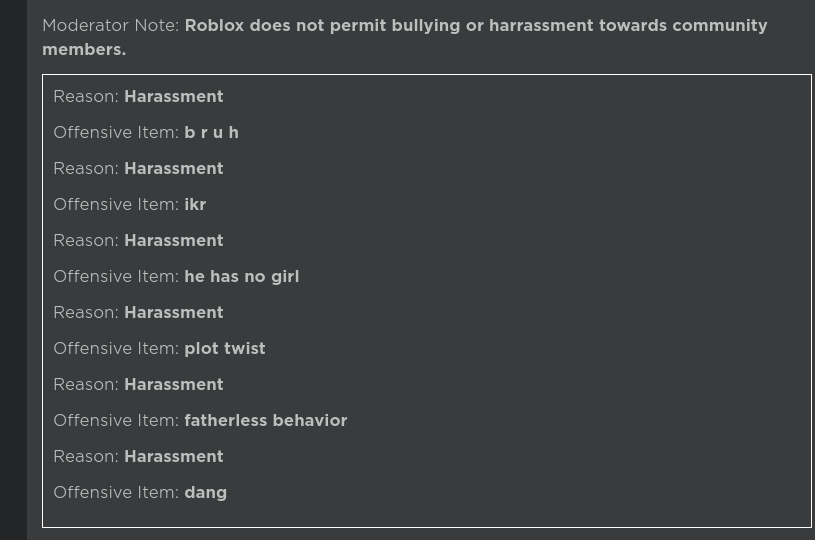Screen dimensions: 815x540
Task: Click the offensive item 'plot twist'
Action: point(225,348)
